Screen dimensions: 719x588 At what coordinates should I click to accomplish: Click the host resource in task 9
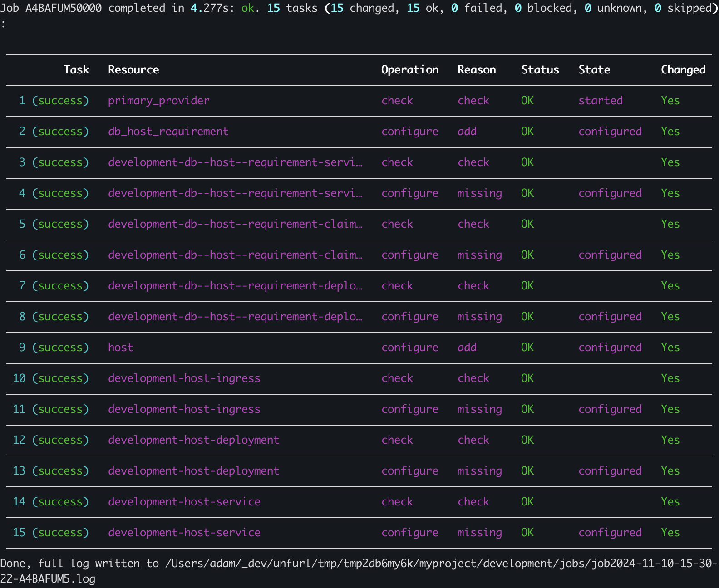pyautogui.click(x=121, y=348)
